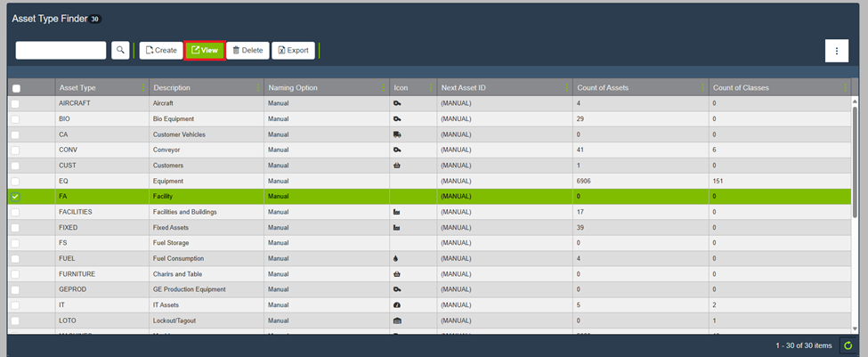Export the asset type list
868x357 pixels.
293,51
